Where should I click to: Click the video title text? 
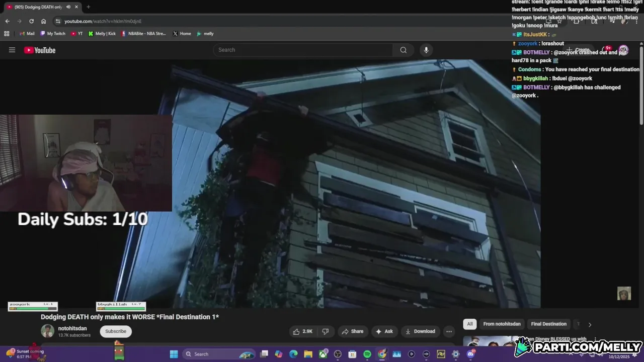tap(130, 317)
